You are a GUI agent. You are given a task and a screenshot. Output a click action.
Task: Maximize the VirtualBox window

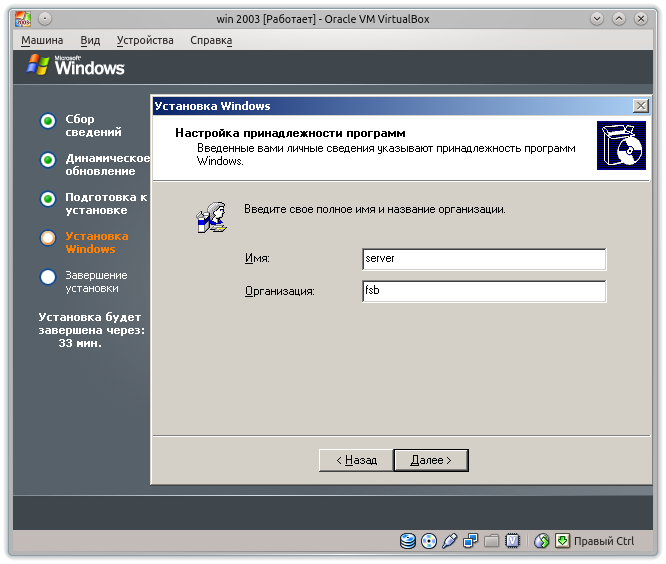619,19
